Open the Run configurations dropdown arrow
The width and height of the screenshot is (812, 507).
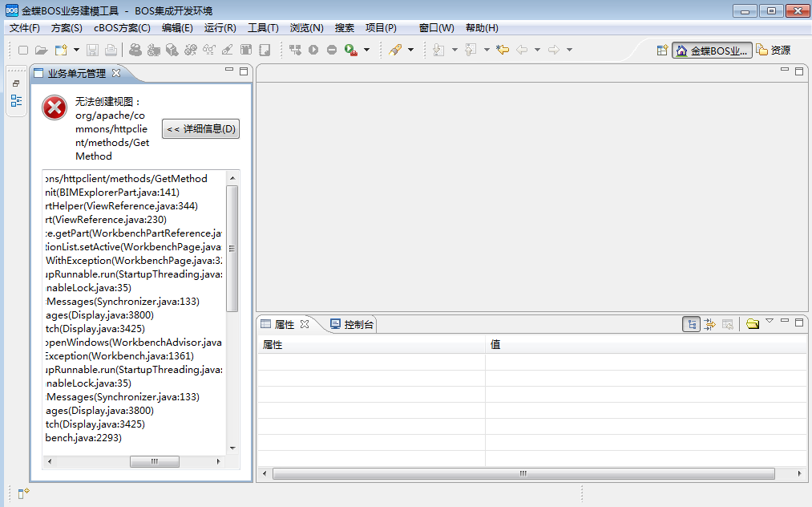coord(366,50)
